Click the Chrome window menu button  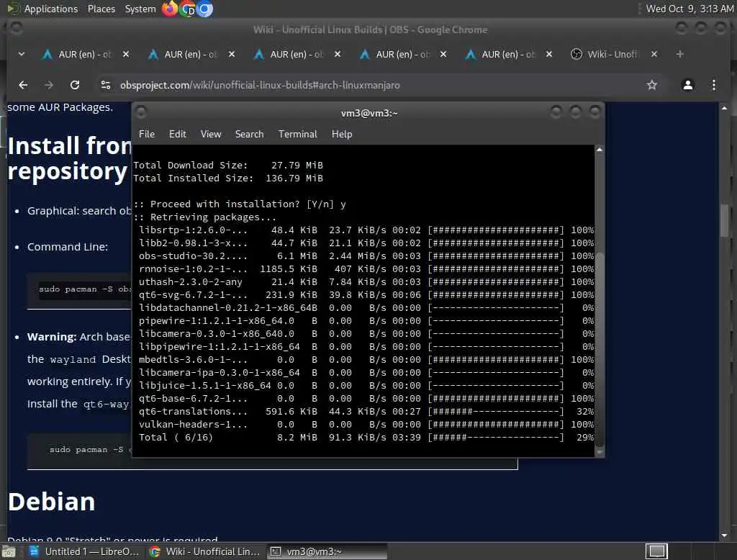tap(16, 29)
